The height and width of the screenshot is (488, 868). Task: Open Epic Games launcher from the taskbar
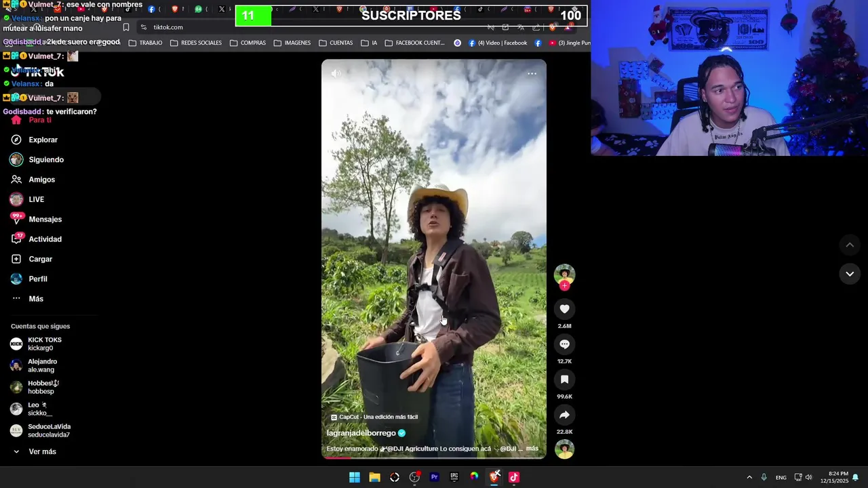pyautogui.click(x=454, y=477)
